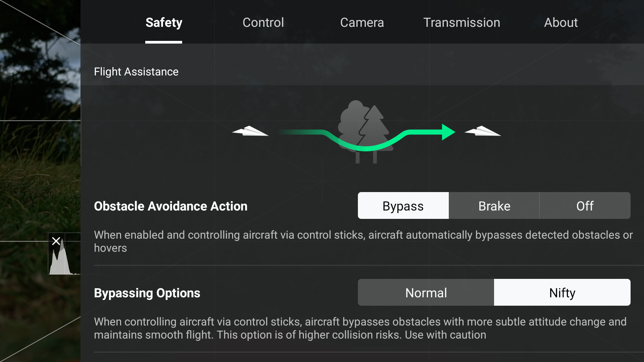Image resolution: width=644 pixels, height=362 pixels.
Task: Switch to the Control tab
Action: 263,22
